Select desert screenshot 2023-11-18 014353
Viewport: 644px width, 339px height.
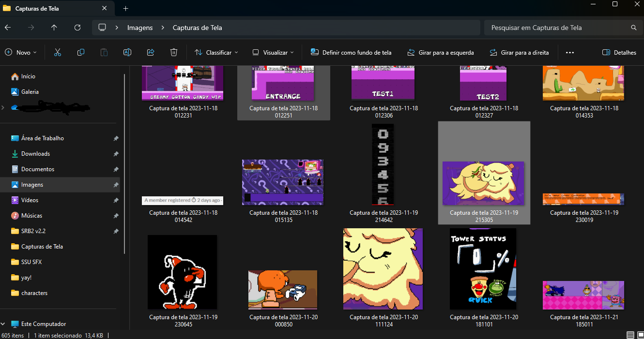[583, 83]
